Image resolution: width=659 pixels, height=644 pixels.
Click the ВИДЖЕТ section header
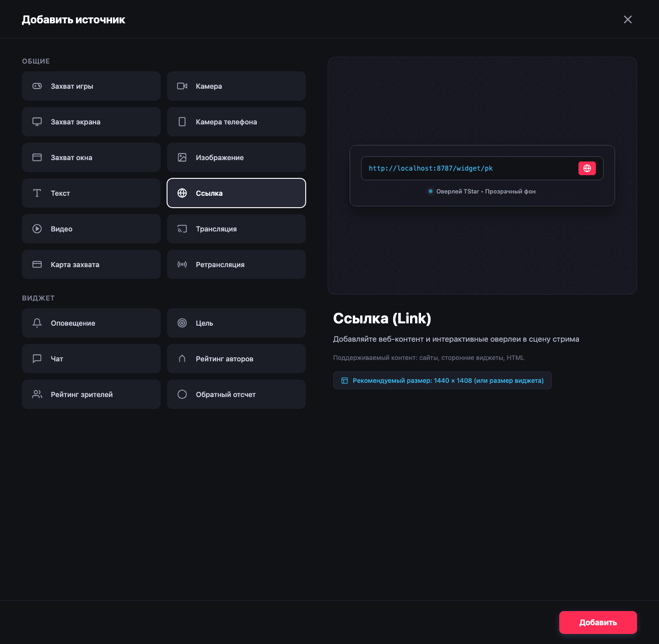(38, 298)
